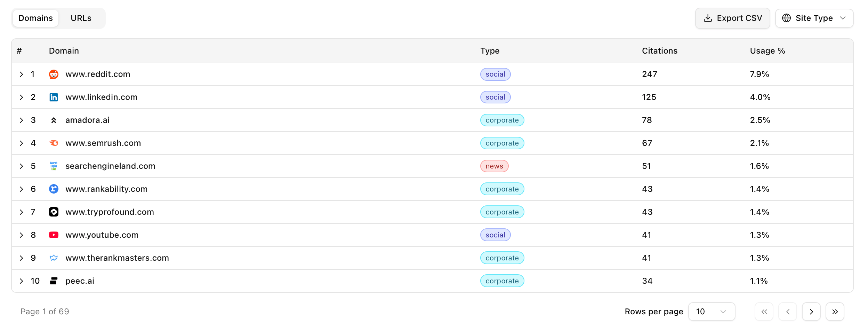This screenshot has height=330, width=868.
Task: Click usage value 1.6%
Action: pos(759,166)
